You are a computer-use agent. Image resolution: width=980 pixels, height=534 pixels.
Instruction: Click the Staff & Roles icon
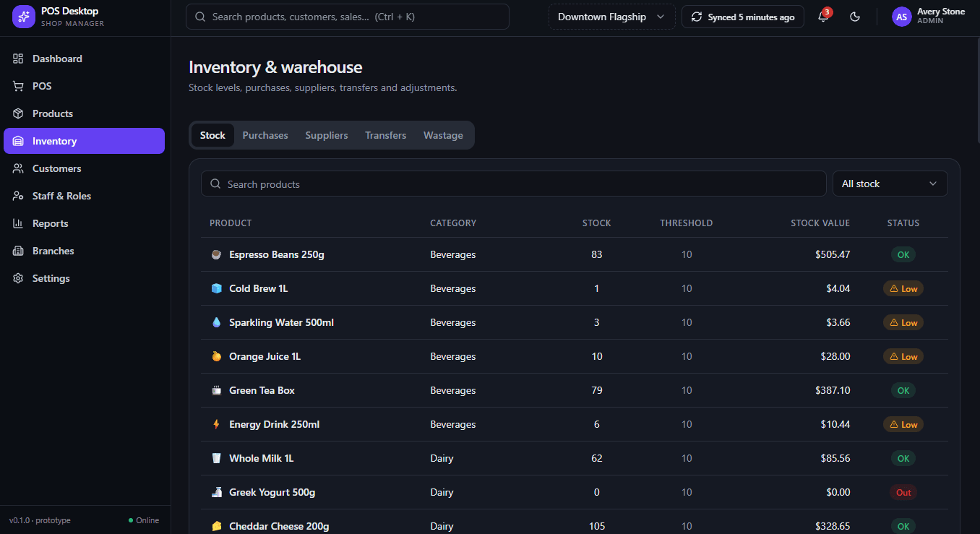(x=18, y=196)
